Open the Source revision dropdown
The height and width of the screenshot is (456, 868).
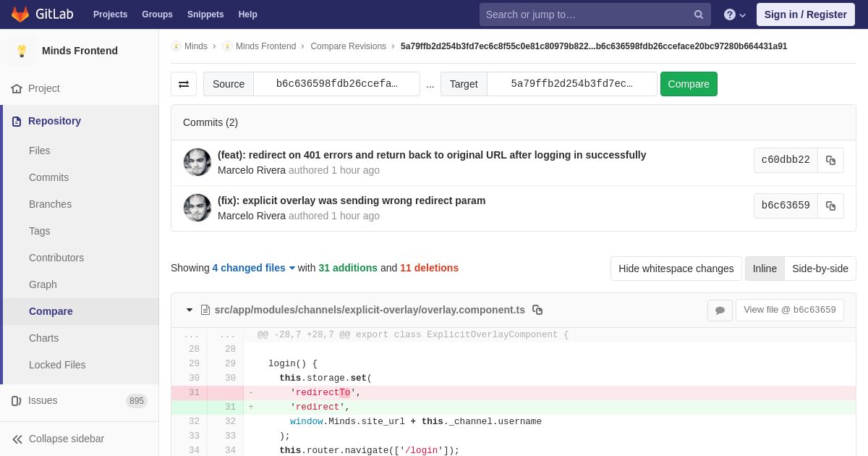coord(336,84)
